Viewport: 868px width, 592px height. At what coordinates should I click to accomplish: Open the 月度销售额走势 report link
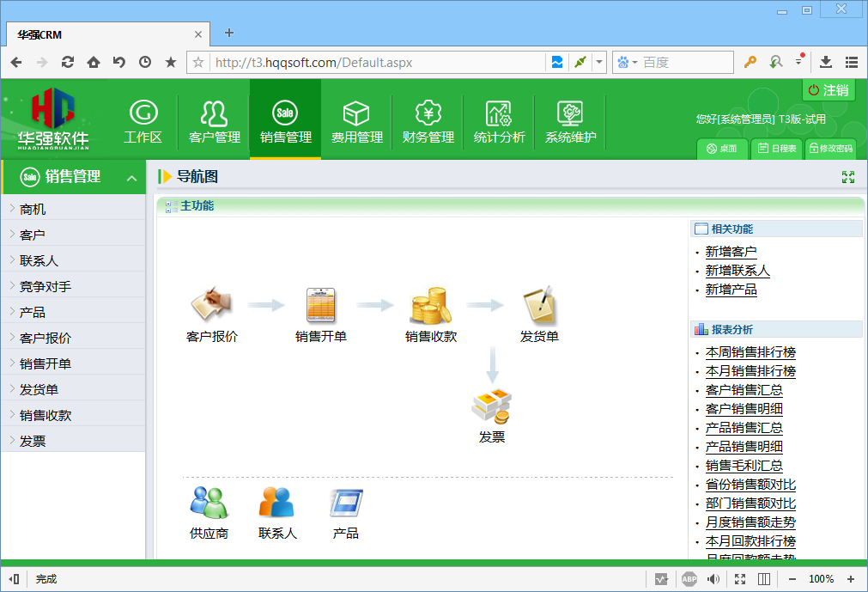click(x=750, y=522)
